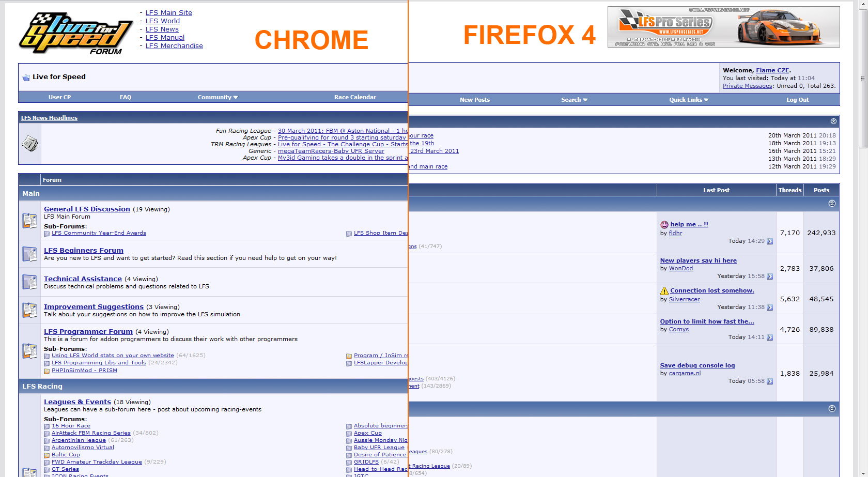
Task: Open the LFS News Headlines title link
Action: click(49, 118)
